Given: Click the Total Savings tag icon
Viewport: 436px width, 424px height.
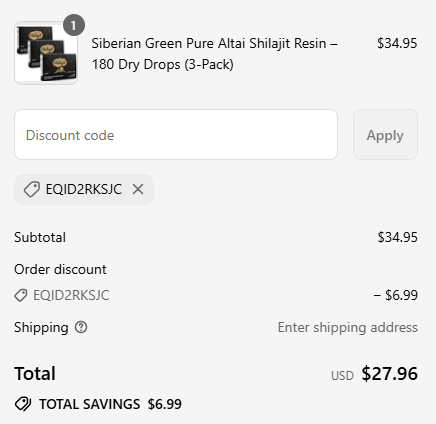Looking at the screenshot, I should tap(23, 404).
